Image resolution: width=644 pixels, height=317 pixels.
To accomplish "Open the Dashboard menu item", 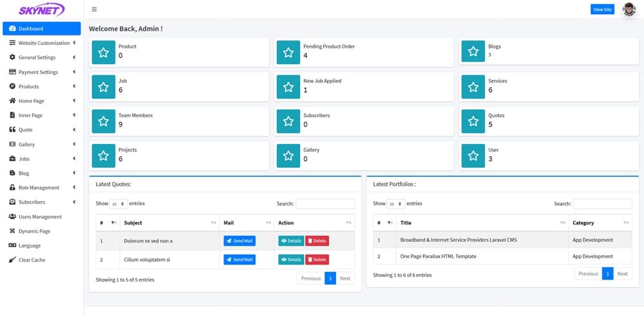I will pyautogui.click(x=42, y=29).
